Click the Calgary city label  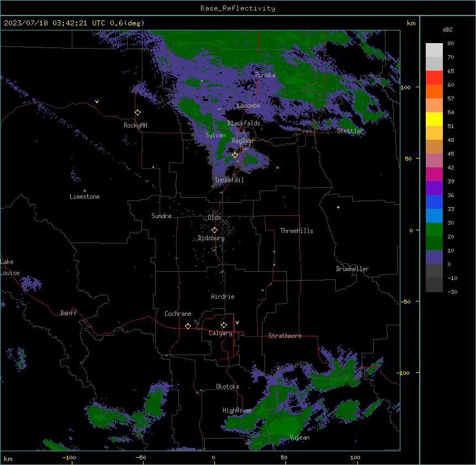click(x=220, y=333)
